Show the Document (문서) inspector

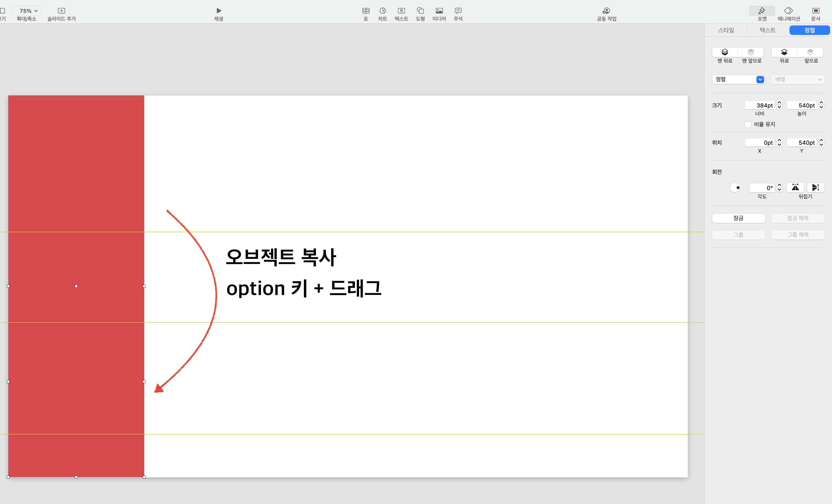(815, 11)
